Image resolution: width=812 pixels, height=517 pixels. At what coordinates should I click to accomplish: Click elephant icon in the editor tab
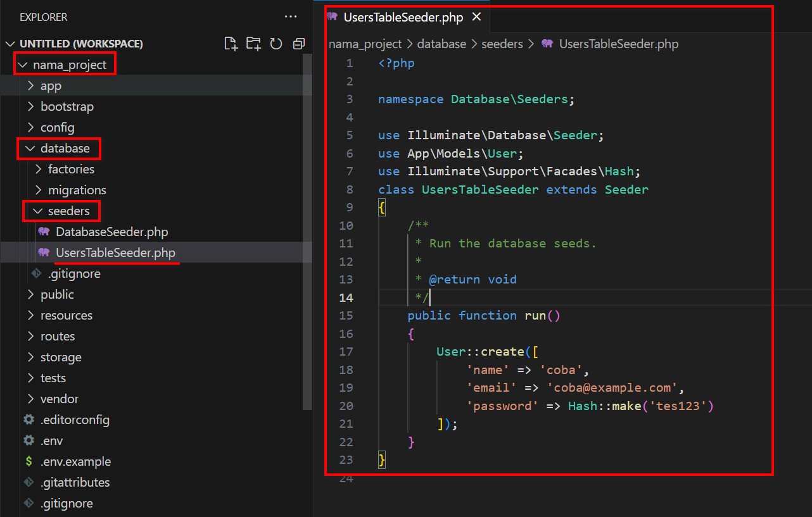click(x=332, y=17)
